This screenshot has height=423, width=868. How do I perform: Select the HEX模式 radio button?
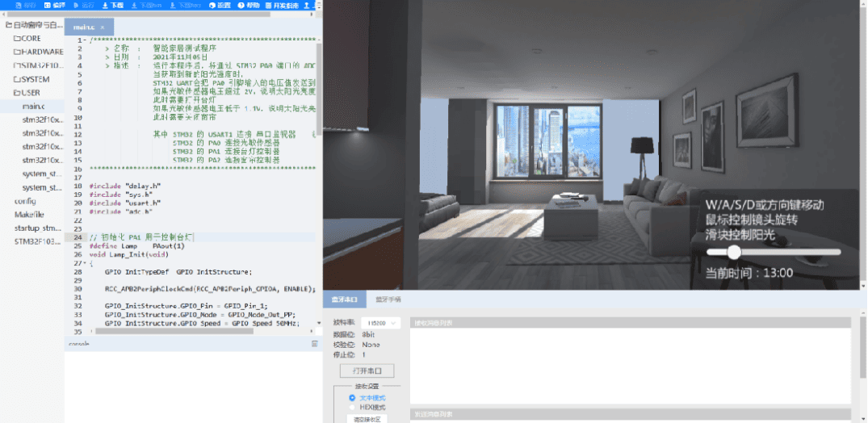tap(352, 407)
